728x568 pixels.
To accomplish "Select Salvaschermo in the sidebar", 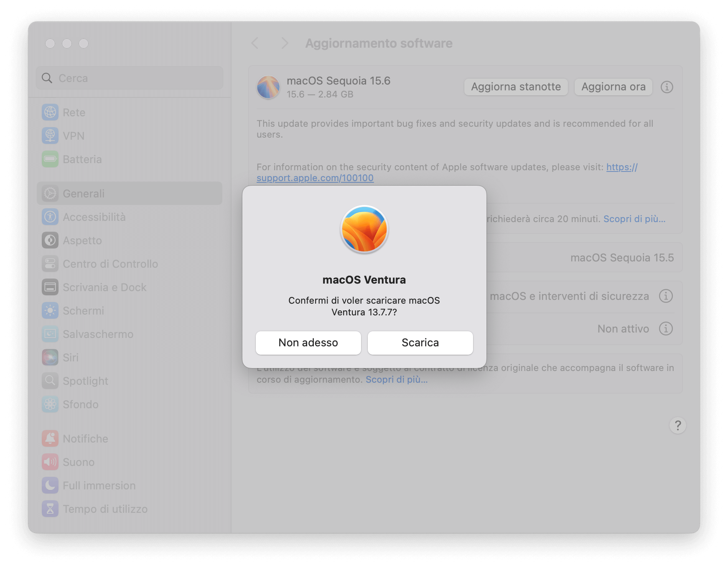I will tap(130, 334).
